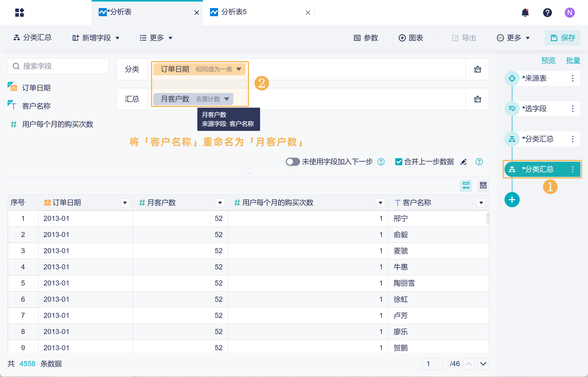588x377 pixels.
Task: Click 预览 link
Action: click(548, 61)
